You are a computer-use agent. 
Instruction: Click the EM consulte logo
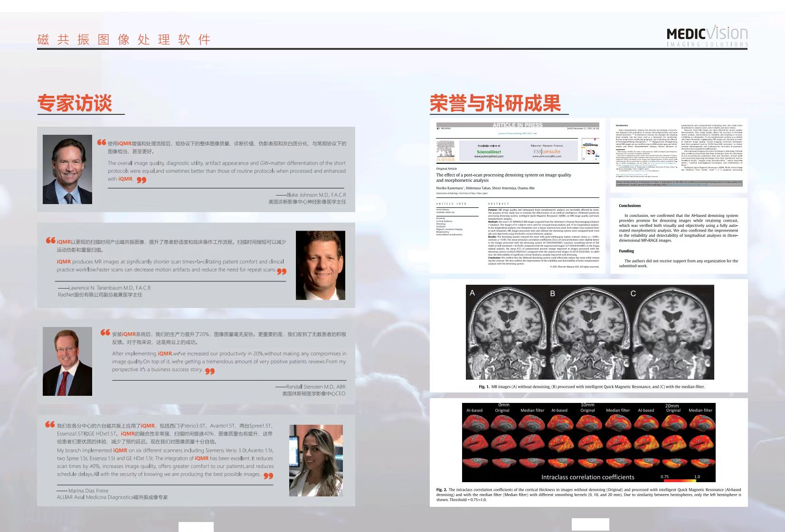[547, 152]
